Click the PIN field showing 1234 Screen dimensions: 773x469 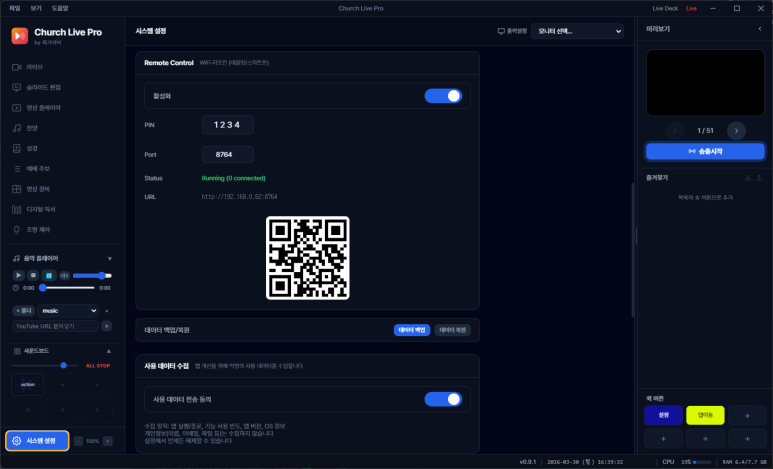pyautogui.click(x=228, y=125)
